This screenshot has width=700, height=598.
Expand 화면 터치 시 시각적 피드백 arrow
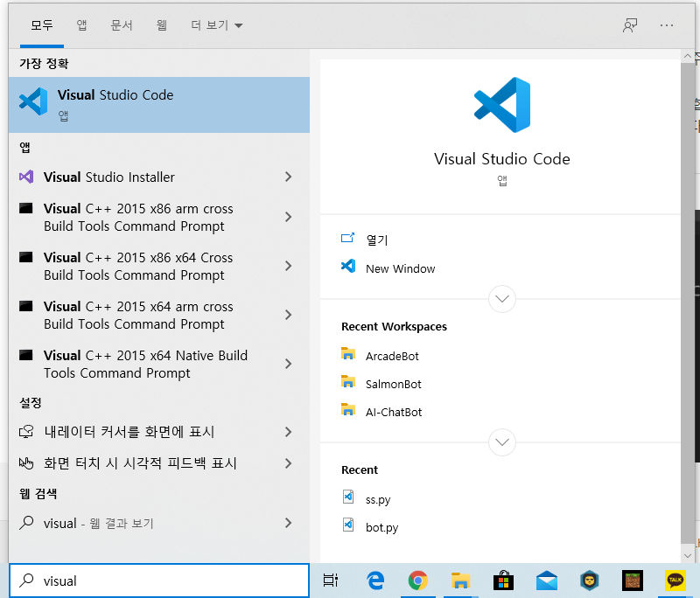[289, 463]
